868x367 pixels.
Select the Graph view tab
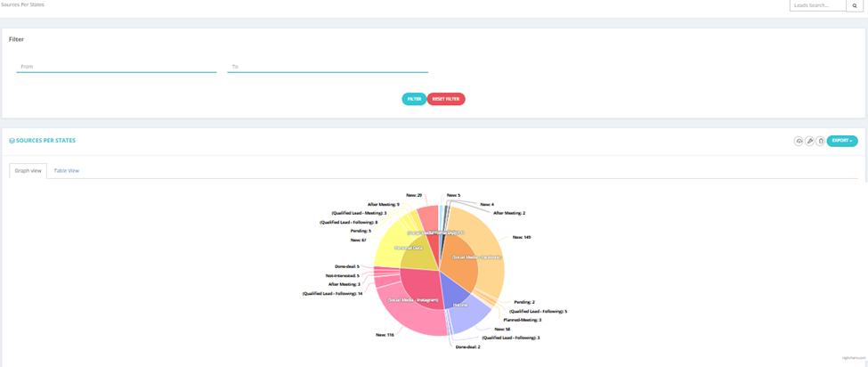coord(28,170)
